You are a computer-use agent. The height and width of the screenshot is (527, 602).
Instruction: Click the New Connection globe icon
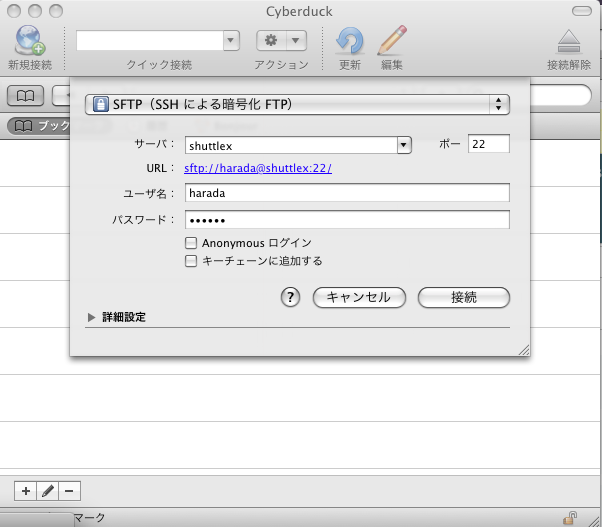(x=28, y=41)
